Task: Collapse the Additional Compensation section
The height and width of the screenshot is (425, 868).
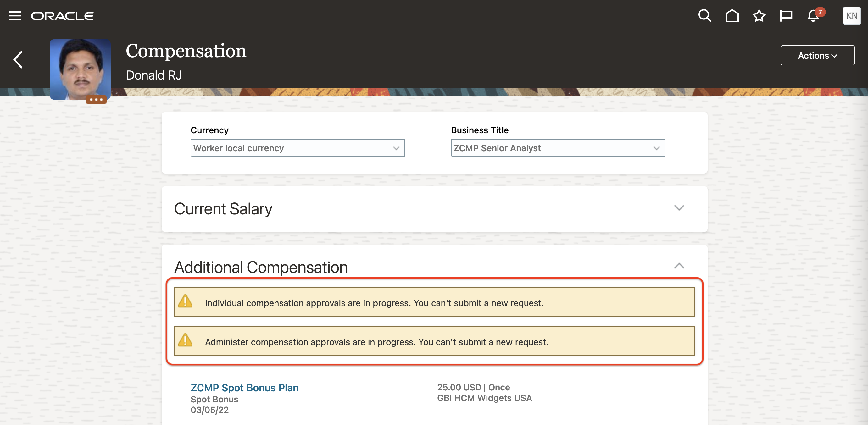Action: pos(679,266)
